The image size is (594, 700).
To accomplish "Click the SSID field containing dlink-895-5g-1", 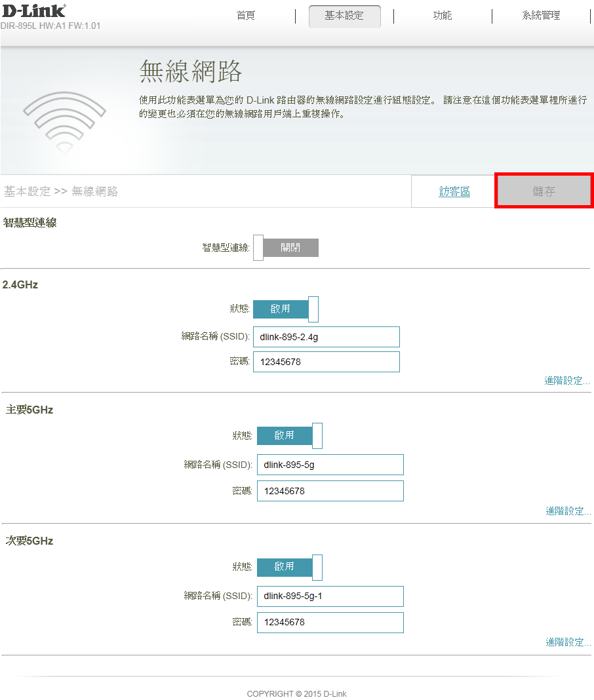I will tap(330, 596).
